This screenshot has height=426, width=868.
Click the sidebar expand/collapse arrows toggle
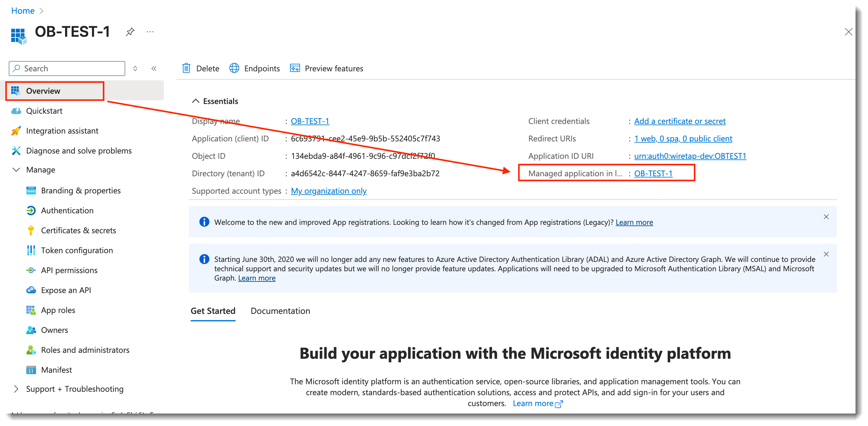[135, 69]
